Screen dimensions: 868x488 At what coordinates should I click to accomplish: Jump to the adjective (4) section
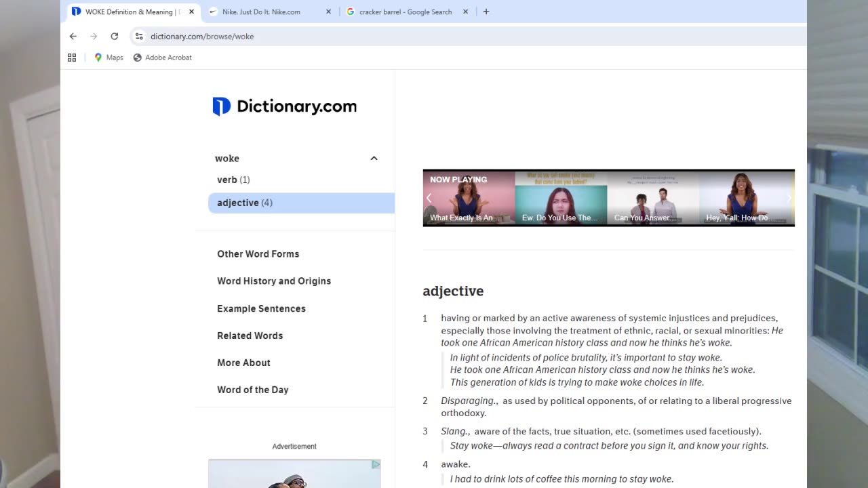point(301,203)
